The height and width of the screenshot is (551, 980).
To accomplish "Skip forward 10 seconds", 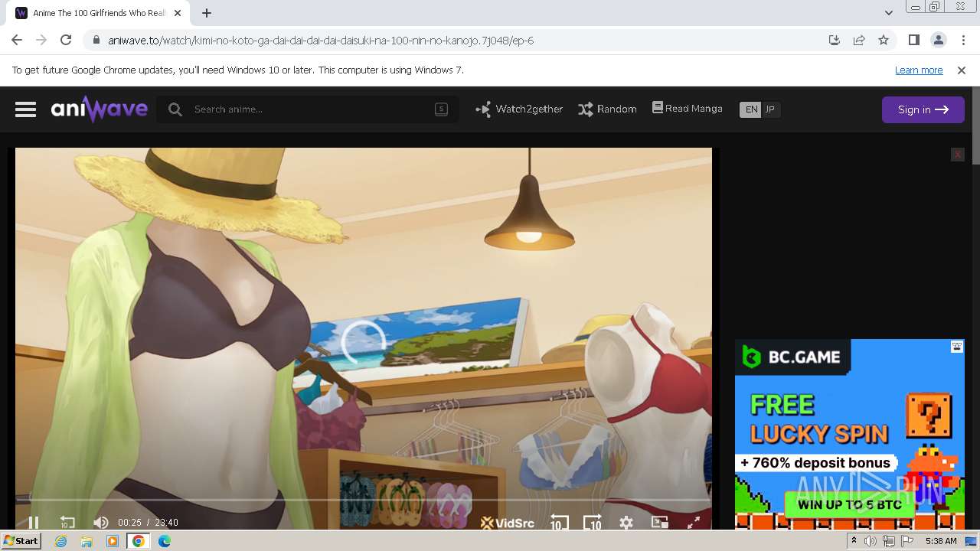I will 593,523.
